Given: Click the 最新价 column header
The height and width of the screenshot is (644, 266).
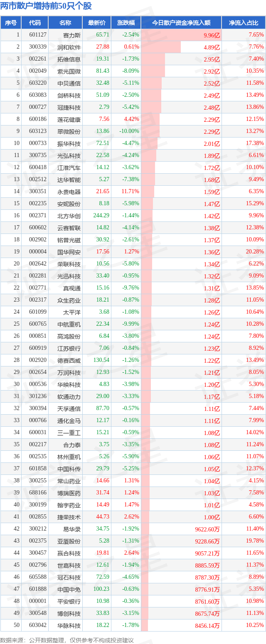Looking at the screenshot, I should [x=97, y=23].
